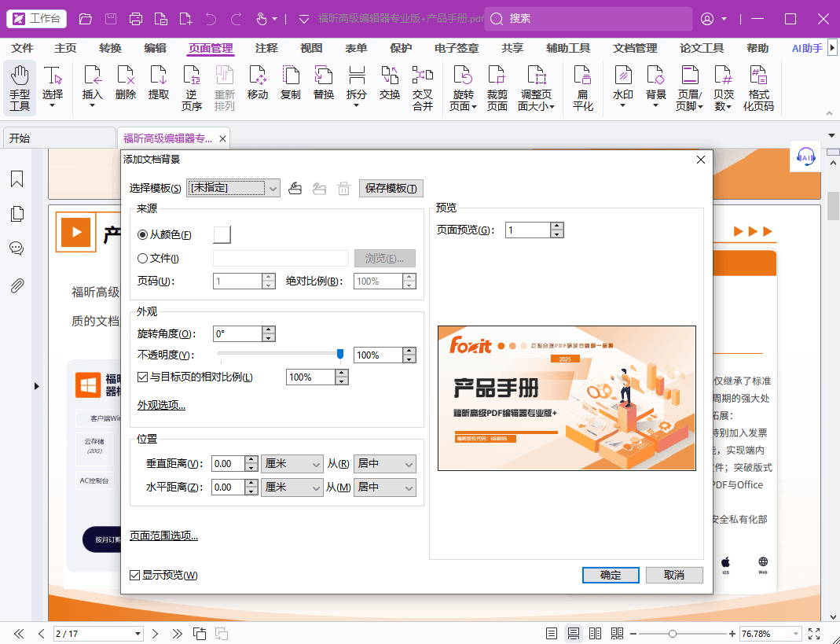Click the 确定 OK button
840x644 pixels.
(611, 576)
